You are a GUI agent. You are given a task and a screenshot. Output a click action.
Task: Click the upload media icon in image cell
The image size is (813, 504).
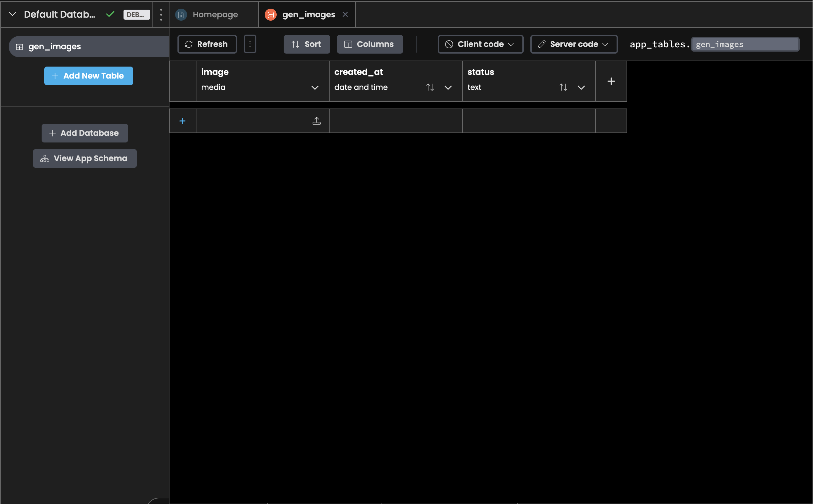coord(316,121)
